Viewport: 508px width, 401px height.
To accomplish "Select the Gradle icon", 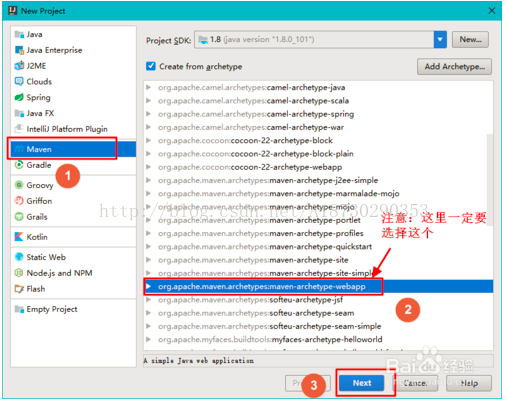I will coord(19,165).
